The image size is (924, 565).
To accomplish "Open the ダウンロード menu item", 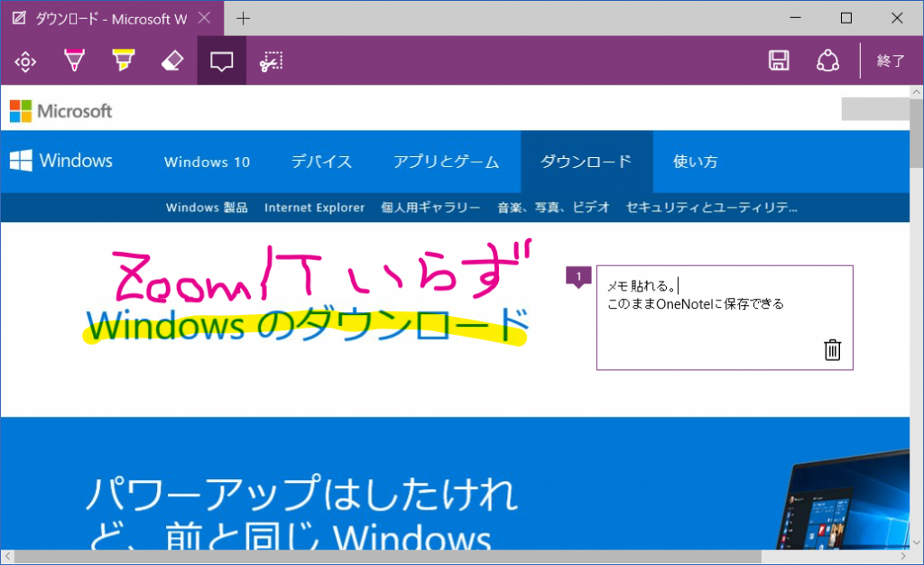I will pyautogui.click(x=587, y=162).
